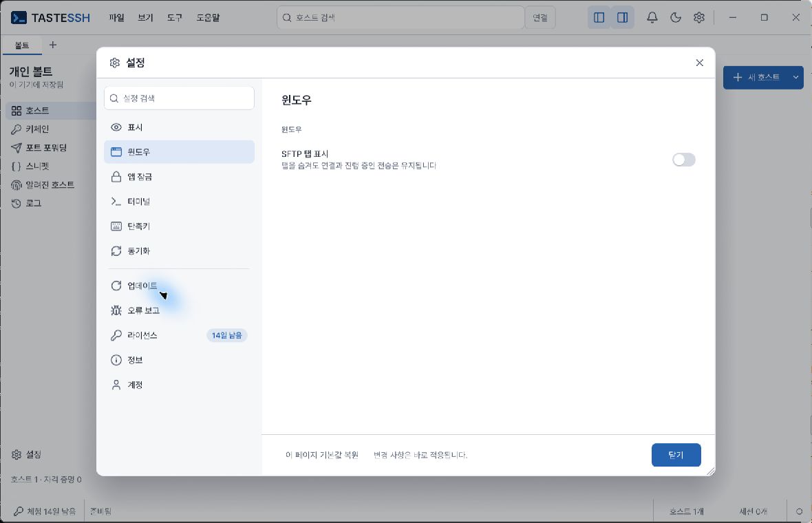The image size is (812, 523).
Task: Click the 호스트 검색 search box
Action: (400, 18)
